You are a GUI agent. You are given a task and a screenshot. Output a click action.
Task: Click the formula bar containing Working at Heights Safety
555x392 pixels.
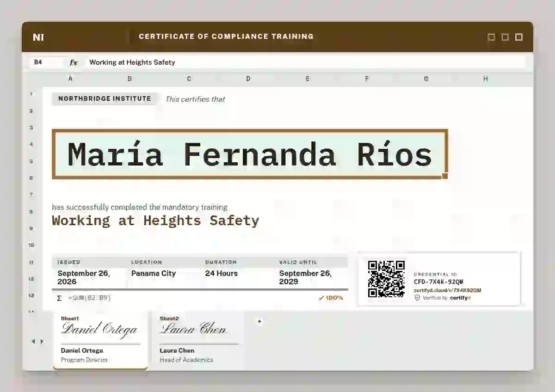click(305, 62)
